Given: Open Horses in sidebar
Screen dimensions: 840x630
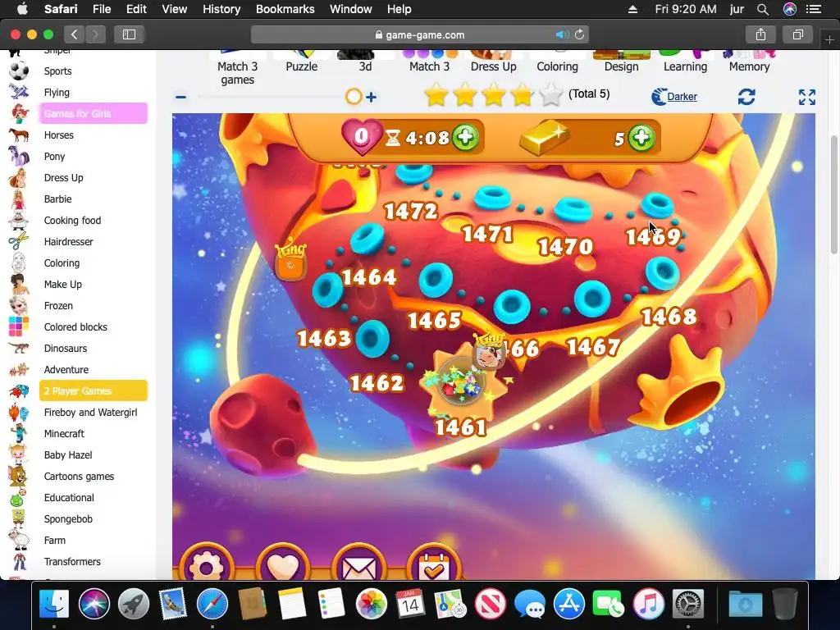Looking at the screenshot, I should (x=59, y=135).
